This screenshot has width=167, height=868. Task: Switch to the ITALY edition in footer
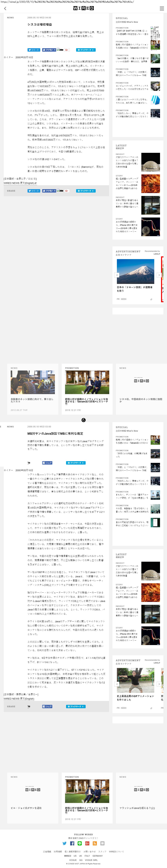87,856
